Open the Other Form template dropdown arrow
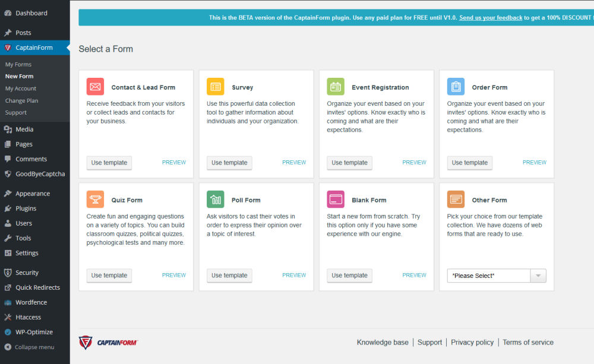594x364 pixels. point(538,276)
